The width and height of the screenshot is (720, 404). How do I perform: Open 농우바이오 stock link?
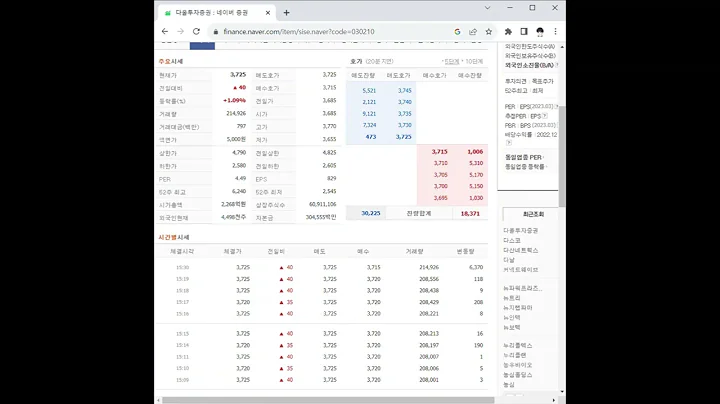[x=518, y=365]
